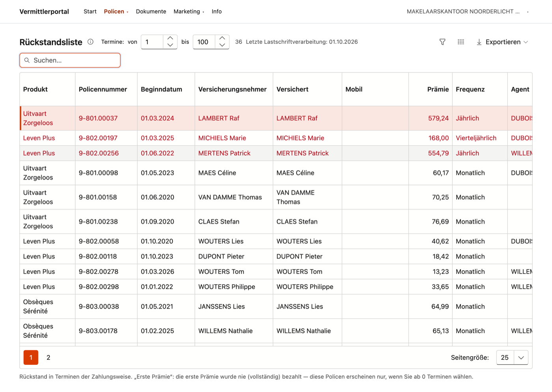The image size is (552, 392).
Task: Select policy number 9-801.00158
Action: pos(98,197)
